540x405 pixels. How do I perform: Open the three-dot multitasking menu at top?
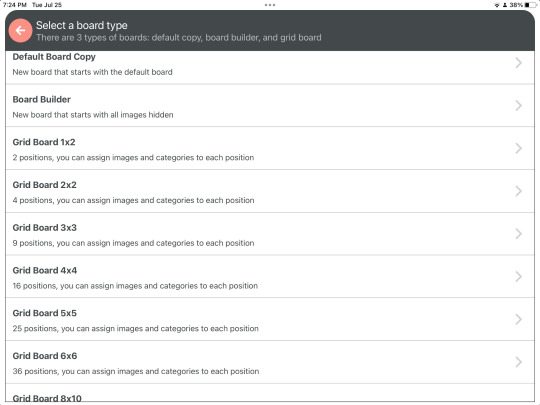pos(270,5)
